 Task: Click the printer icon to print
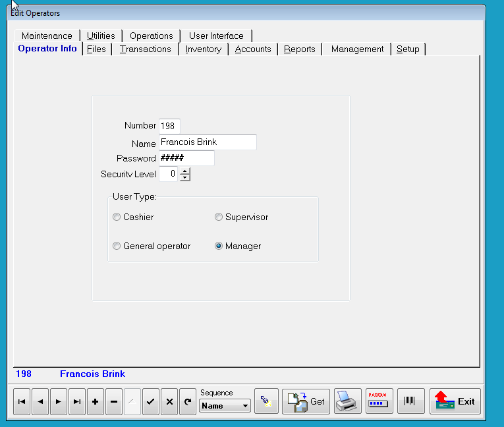pyautogui.click(x=347, y=401)
